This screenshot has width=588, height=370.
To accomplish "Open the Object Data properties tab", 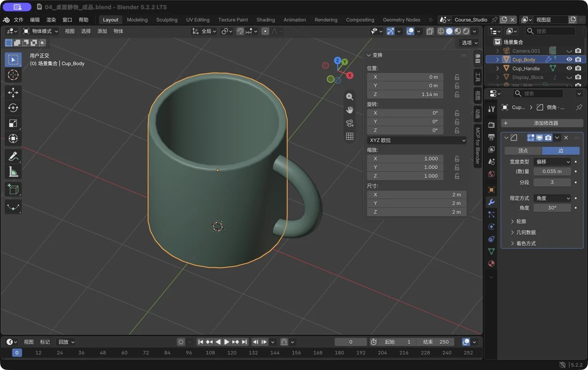I will [x=491, y=251].
